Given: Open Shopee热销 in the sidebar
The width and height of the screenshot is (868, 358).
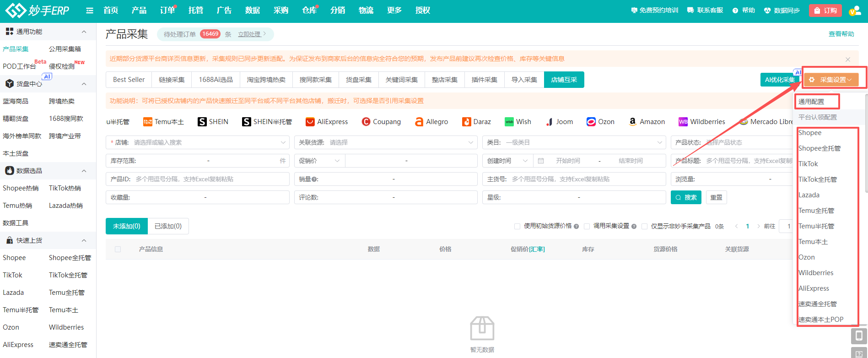Looking at the screenshot, I should click(21, 188).
